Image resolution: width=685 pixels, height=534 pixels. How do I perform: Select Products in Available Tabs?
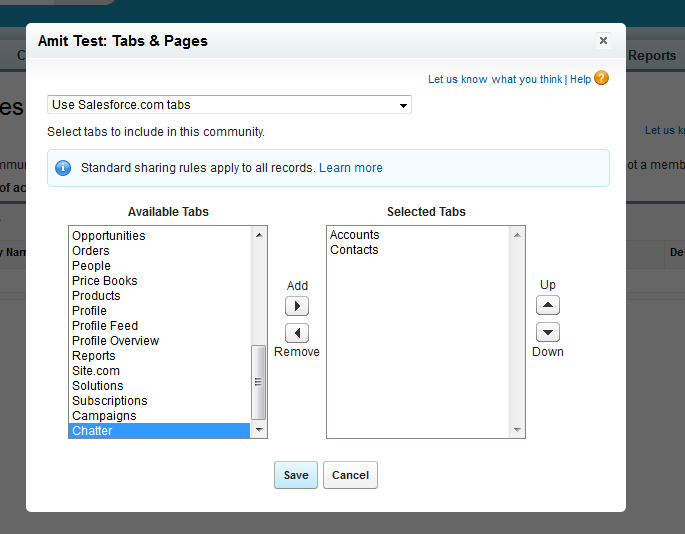coord(159,296)
